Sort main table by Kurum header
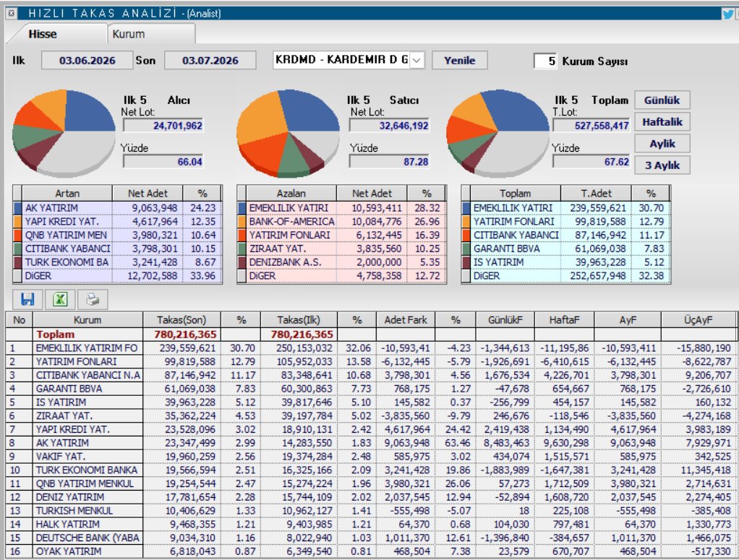 (x=87, y=320)
